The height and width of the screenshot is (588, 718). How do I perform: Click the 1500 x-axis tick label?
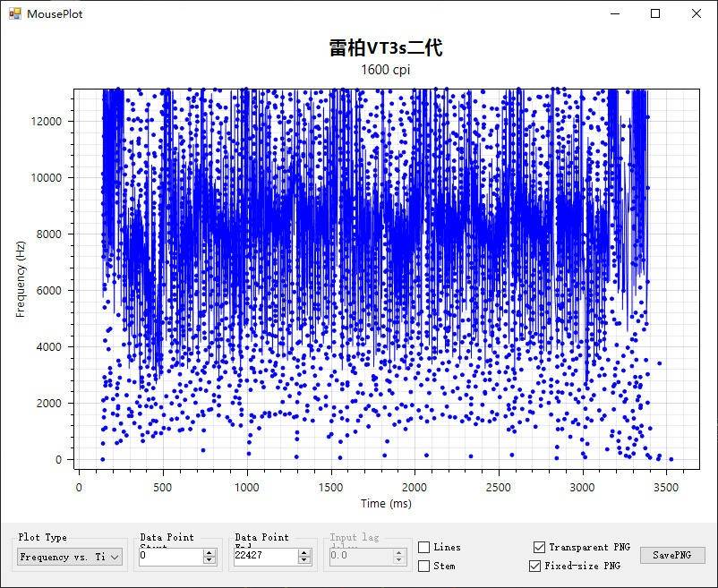330,488
